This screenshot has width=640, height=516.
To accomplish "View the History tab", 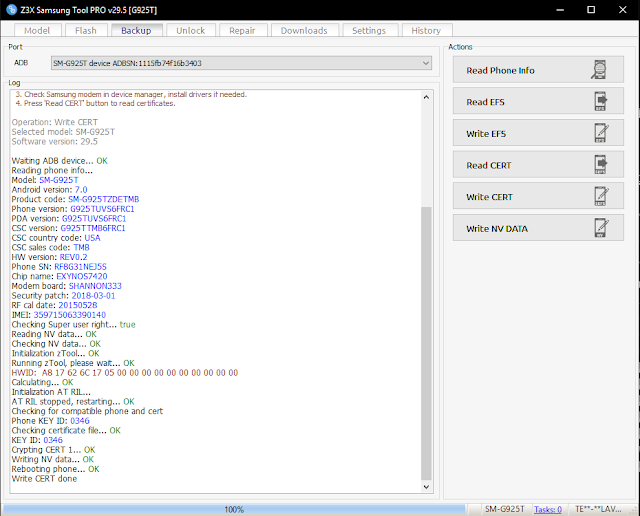I will pyautogui.click(x=426, y=31).
